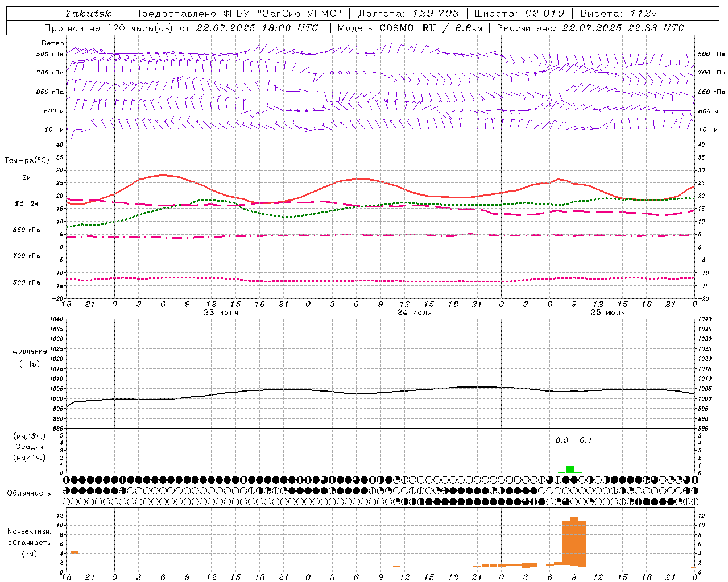Click the '24 июля' date label
728x582 pixels.
coord(415,313)
